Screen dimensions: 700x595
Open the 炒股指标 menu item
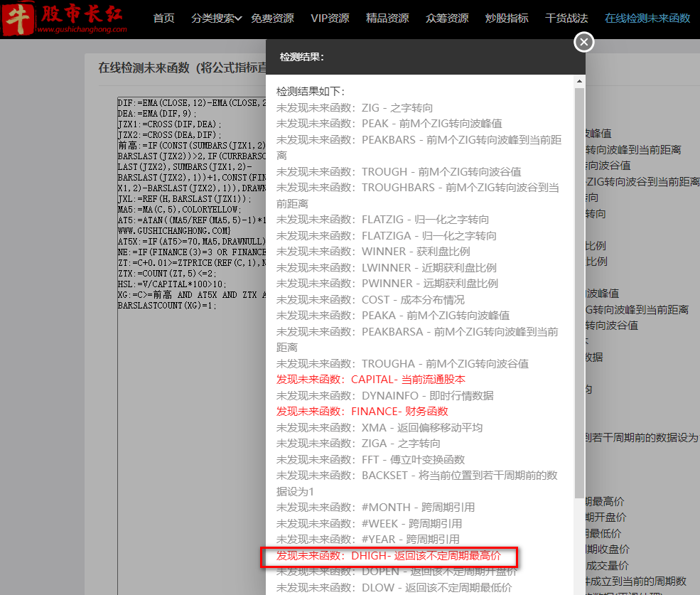click(x=507, y=18)
